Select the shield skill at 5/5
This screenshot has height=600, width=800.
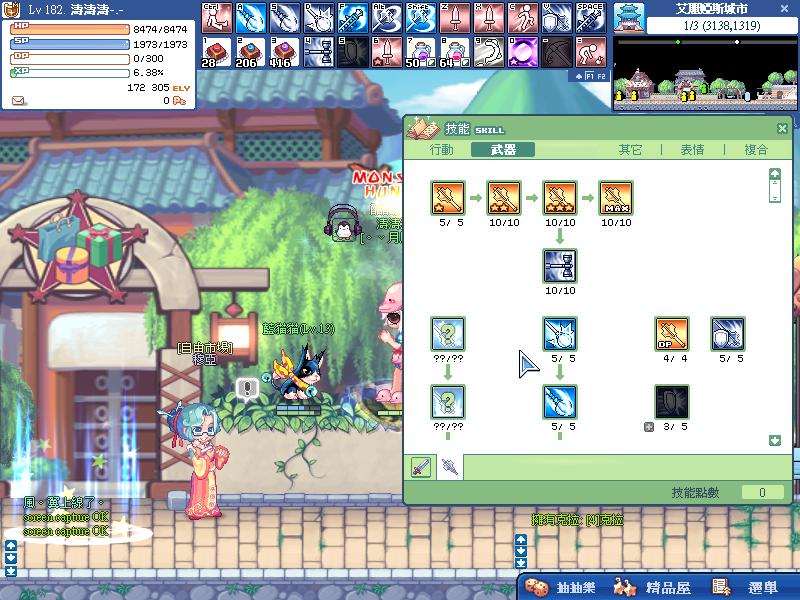point(728,334)
